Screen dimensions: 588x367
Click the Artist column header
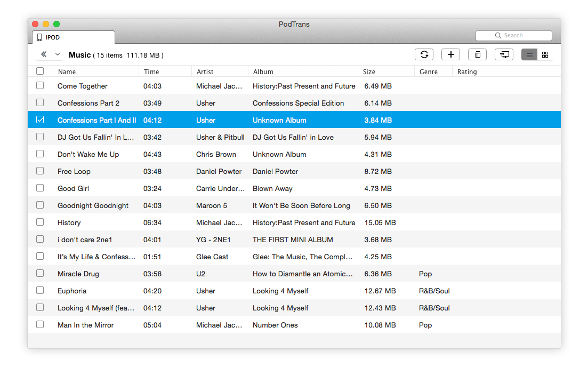pos(205,71)
